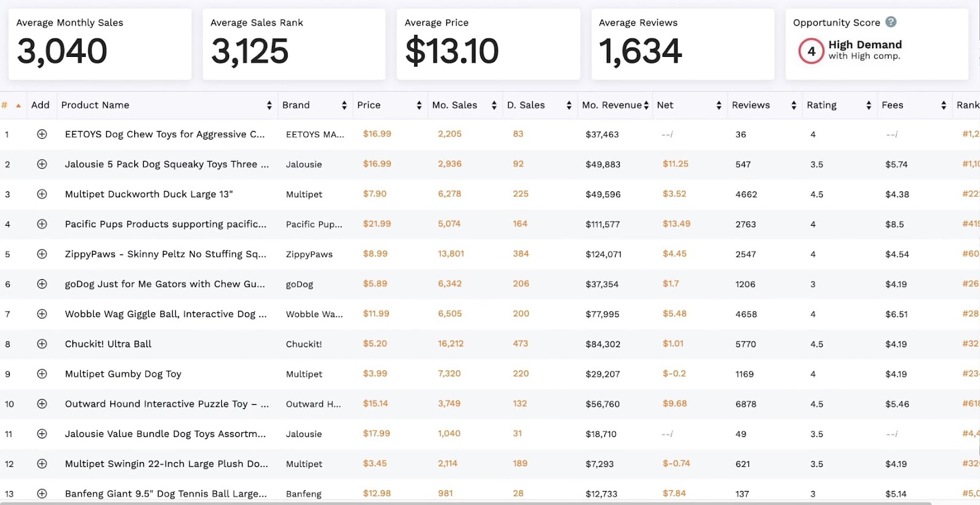The height and width of the screenshot is (505, 980).
Task: Add Multipet Gumby Dog Toy plus icon
Action: (42, 374)
